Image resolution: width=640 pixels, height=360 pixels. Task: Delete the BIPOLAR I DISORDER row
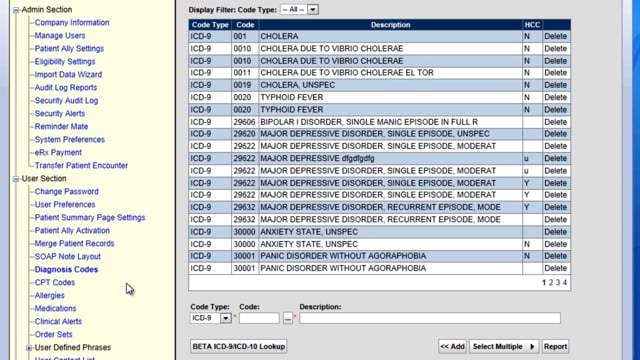pyautogui.click(x=556, y=122)
